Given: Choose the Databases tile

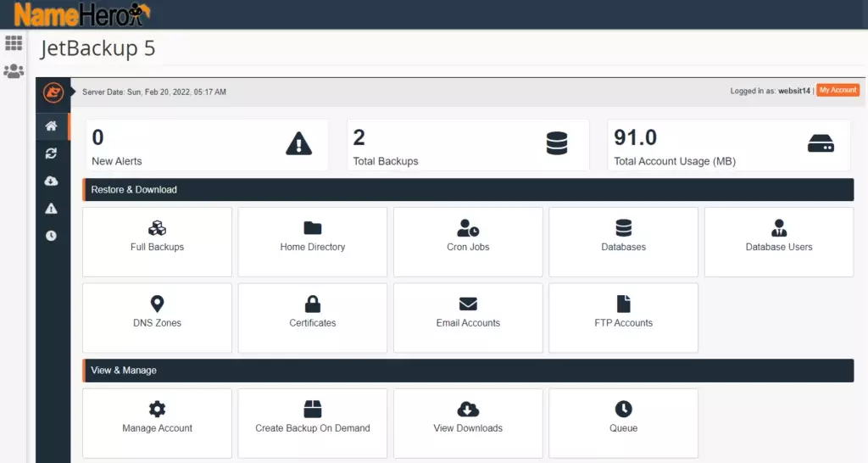Looking at the screenshot, I should point(623,242).
